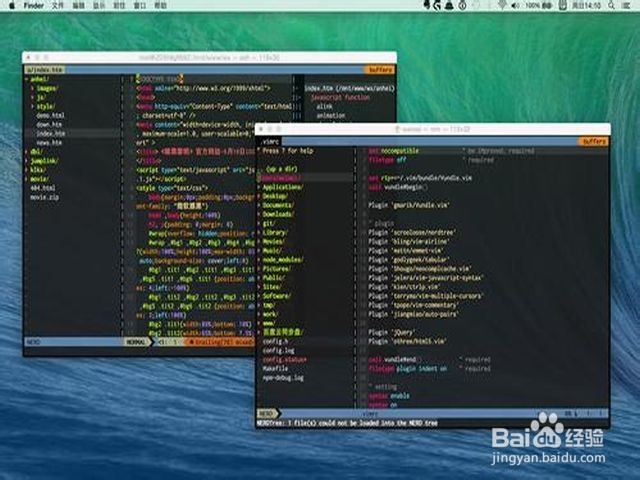Image resolution: width=640 pixels, height=480 pixels.
Task: Select the git/ directory
Action: pyautogui.click(x=269, y=223)
